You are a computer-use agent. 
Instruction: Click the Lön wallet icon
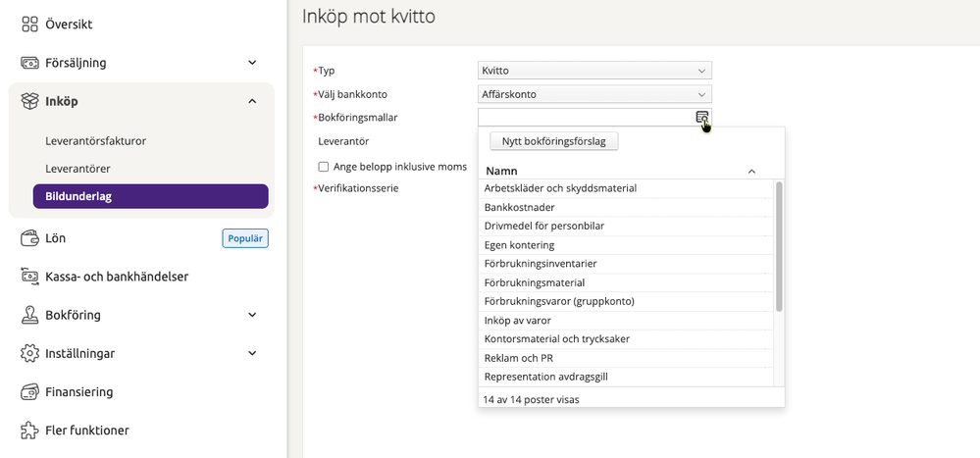click(x=29, y=238)
